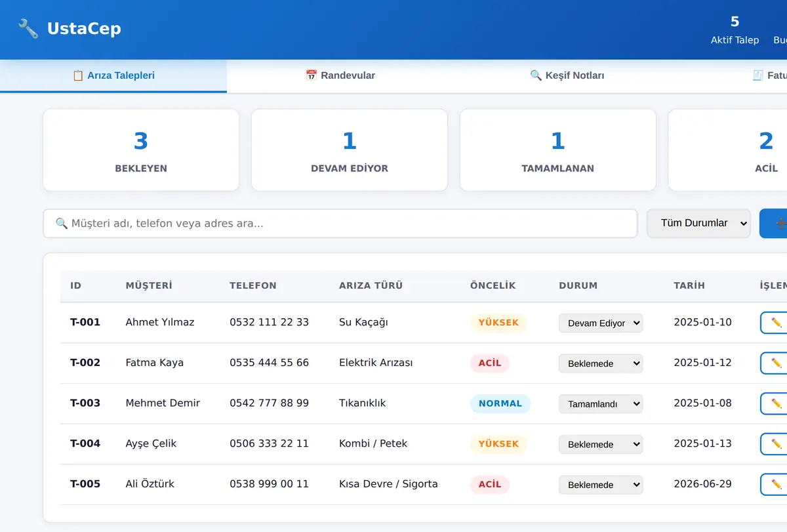Change status dropdown for Ahmet Yılmaz
Image resolution: width=787 pixels, height=532 pixels.
coord(601,323)
